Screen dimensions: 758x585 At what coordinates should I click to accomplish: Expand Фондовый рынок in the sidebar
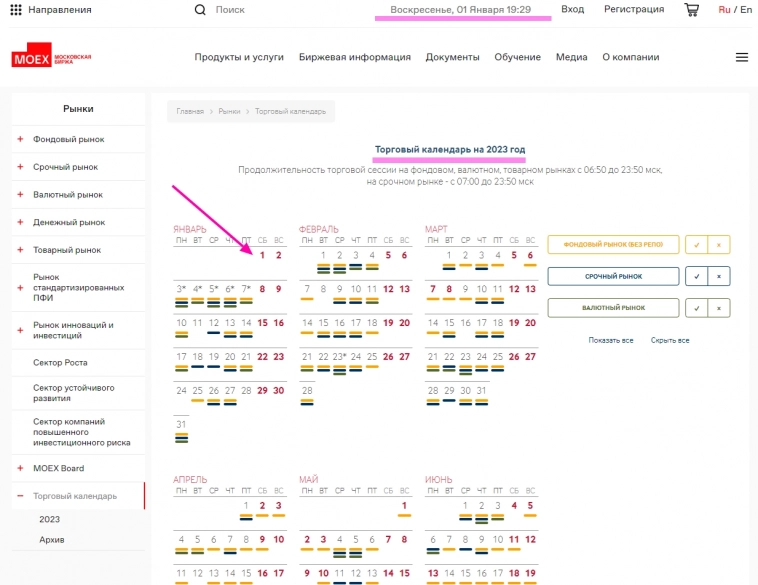pyautogui.click(x=20, y=139)
